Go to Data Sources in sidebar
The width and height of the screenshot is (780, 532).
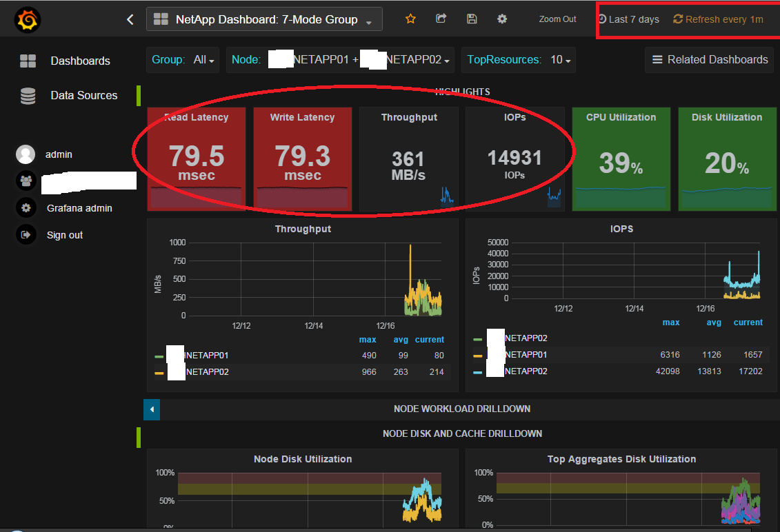(83, 95)
